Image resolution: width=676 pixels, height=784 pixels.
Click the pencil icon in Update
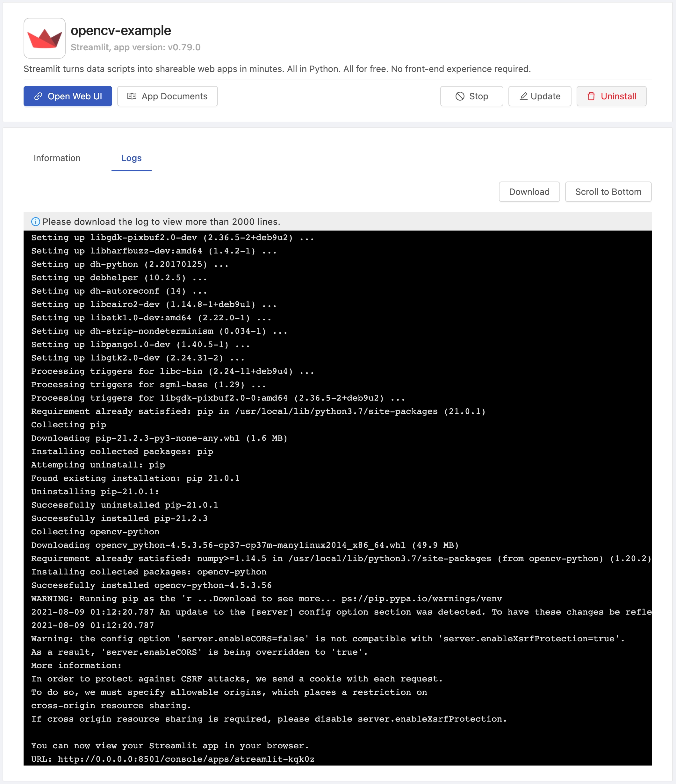tap(523, 96)
